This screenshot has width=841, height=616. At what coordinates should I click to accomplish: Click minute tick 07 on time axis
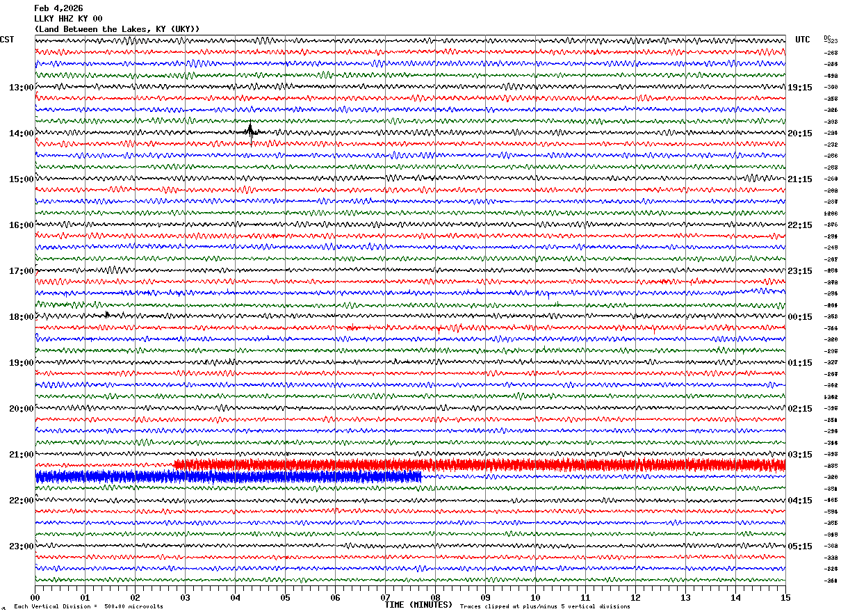(385, 597)
